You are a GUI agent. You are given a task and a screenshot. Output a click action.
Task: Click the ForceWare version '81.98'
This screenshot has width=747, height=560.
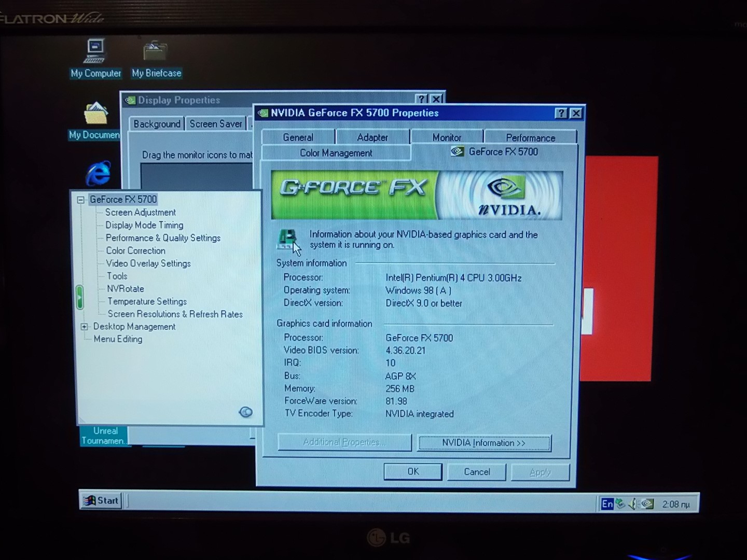(396, 401)
